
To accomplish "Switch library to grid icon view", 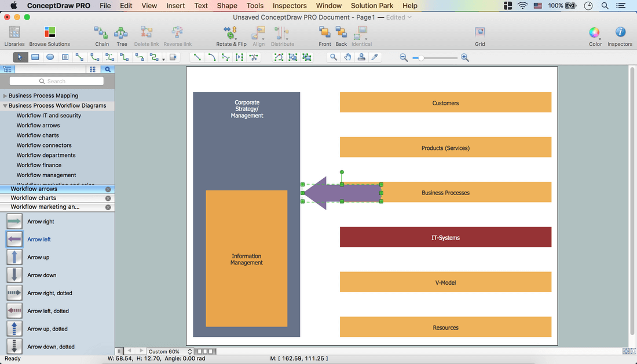I will coord(93,69).
